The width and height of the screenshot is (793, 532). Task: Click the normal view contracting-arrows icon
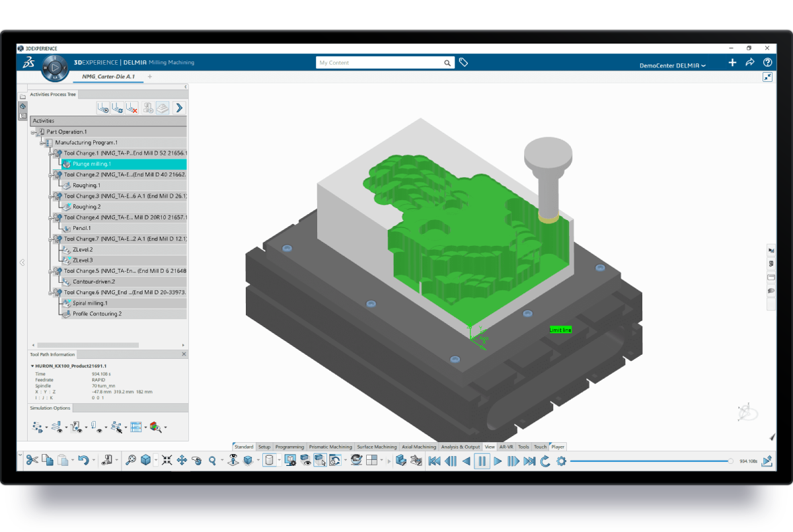pyautogui.click(x=167, y=461)
